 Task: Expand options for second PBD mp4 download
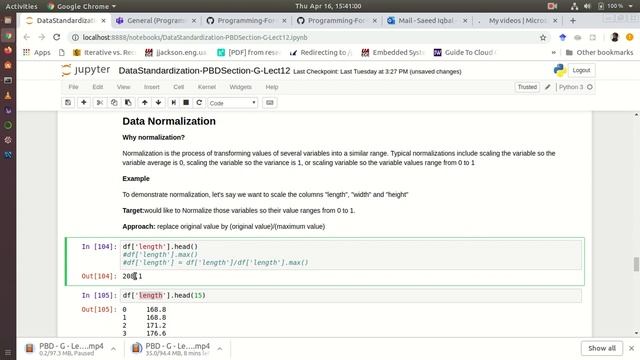coord(220,349)
